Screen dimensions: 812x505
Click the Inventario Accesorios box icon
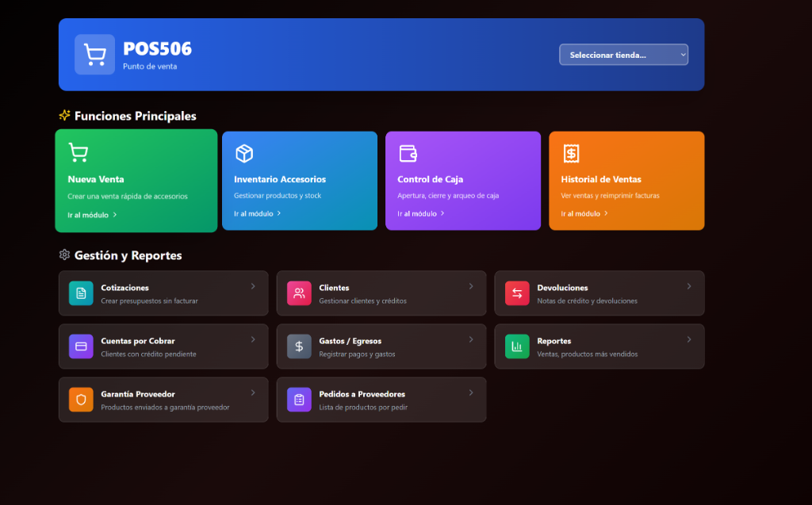(x=244, y=153)
